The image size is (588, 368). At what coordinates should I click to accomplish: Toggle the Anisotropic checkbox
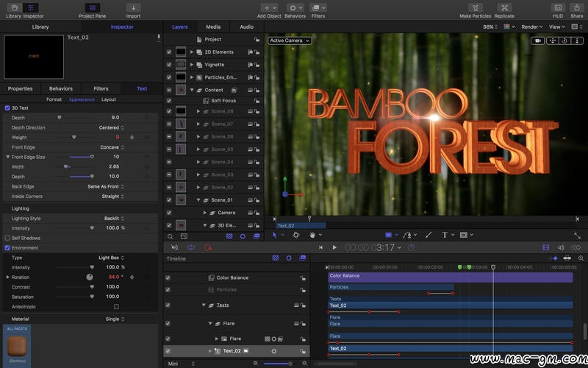pos(116,306)
